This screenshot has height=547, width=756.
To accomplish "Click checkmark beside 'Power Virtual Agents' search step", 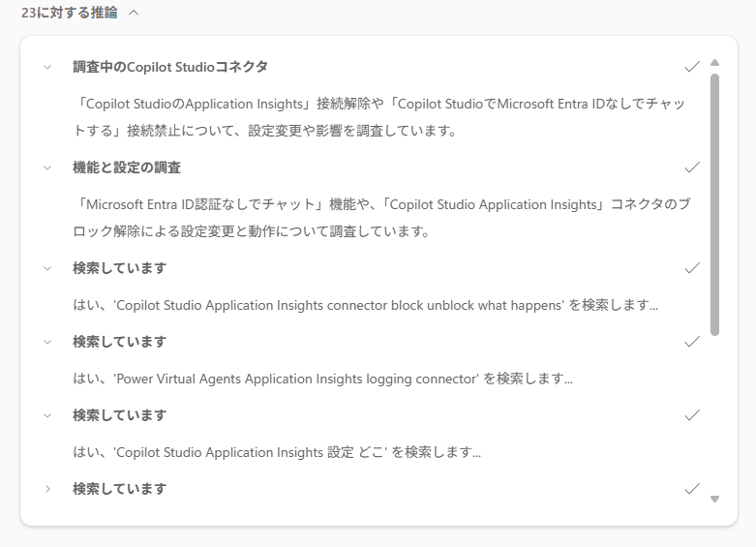I will (692, 342).
